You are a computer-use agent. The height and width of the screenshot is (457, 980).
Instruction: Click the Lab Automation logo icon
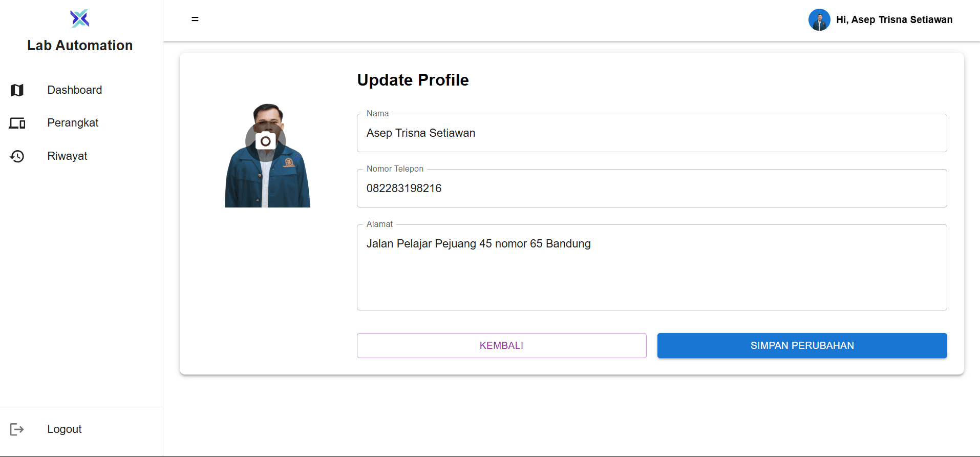pos(80,18)
